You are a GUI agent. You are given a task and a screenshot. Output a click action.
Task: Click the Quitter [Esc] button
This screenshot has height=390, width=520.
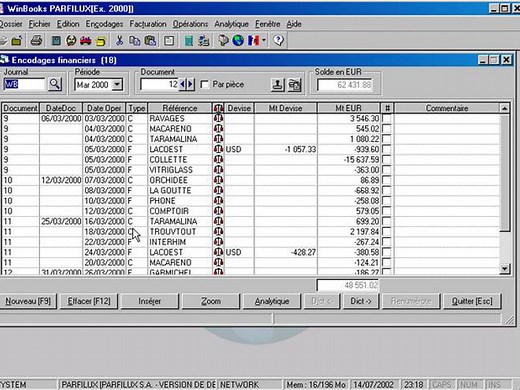tap(472, 301)
